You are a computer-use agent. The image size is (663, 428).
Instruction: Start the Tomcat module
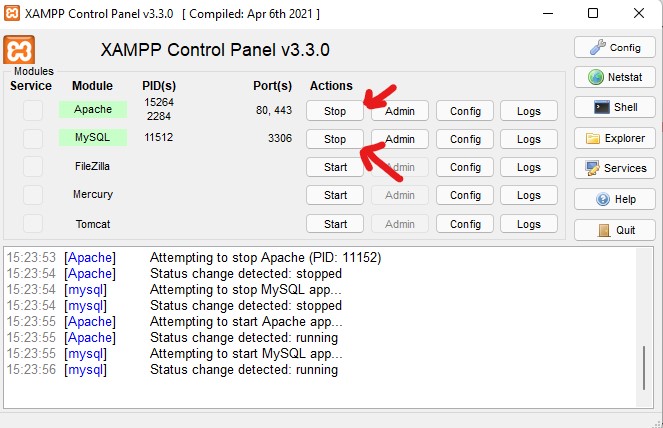coord(335,224)
